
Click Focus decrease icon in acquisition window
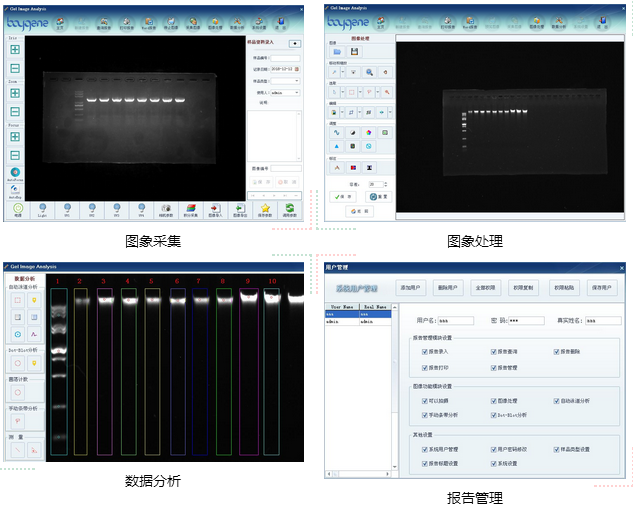[x=15, y=155]
